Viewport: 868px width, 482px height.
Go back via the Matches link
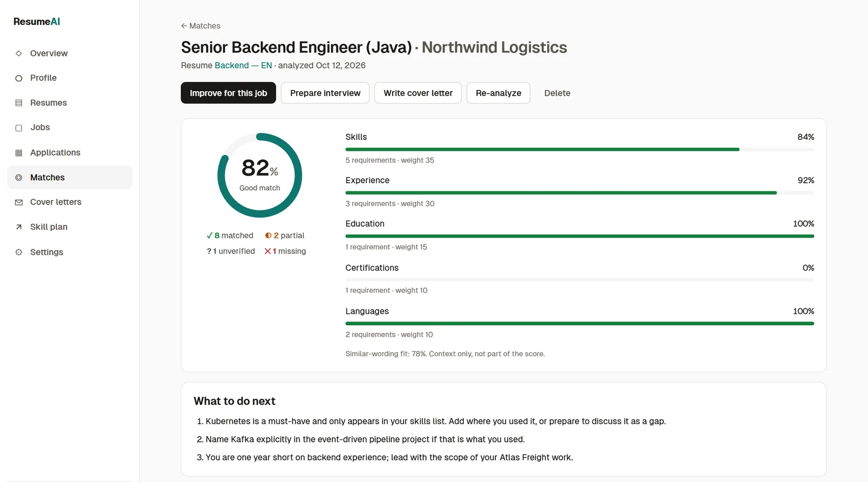[x=201, y=26]
